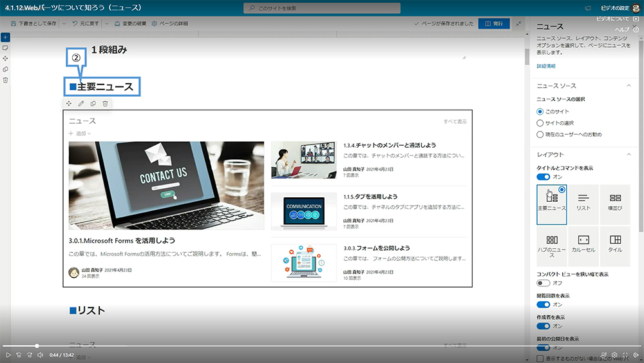Open the 追加 dropdown in the news web part
This screenshot has height=363, width=644.
pos(80,133)
